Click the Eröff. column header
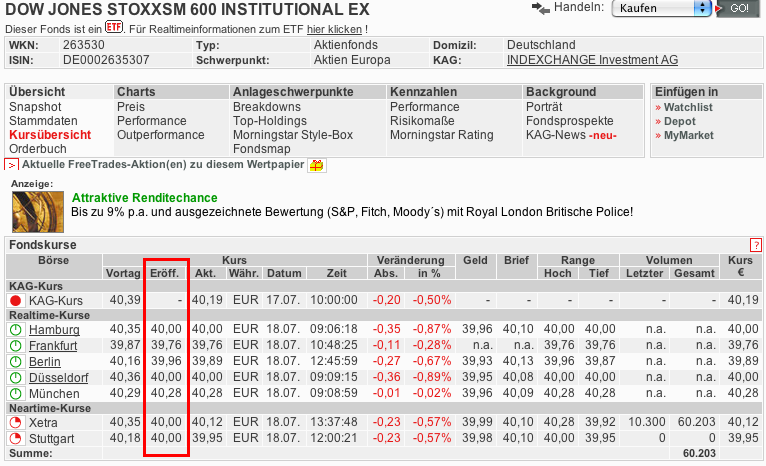Screen dimensions: 766x466 [164, 274]
